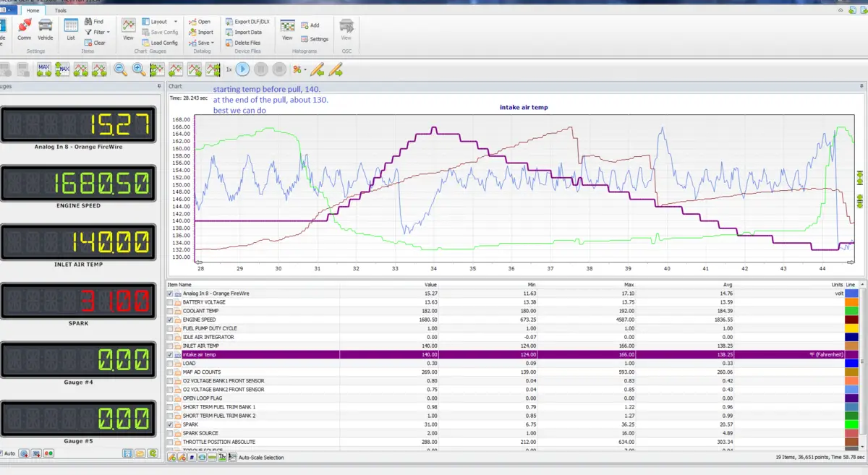Click the Find items button
868x475 pixels.
click(94, 22)
